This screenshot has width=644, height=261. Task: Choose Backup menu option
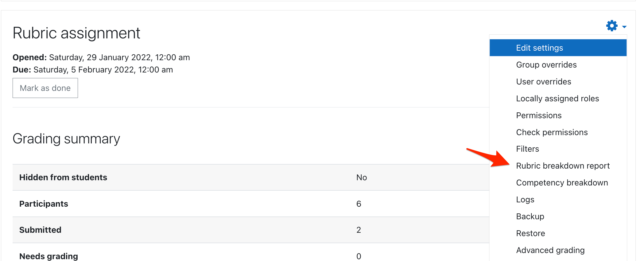tap(530, 216)
